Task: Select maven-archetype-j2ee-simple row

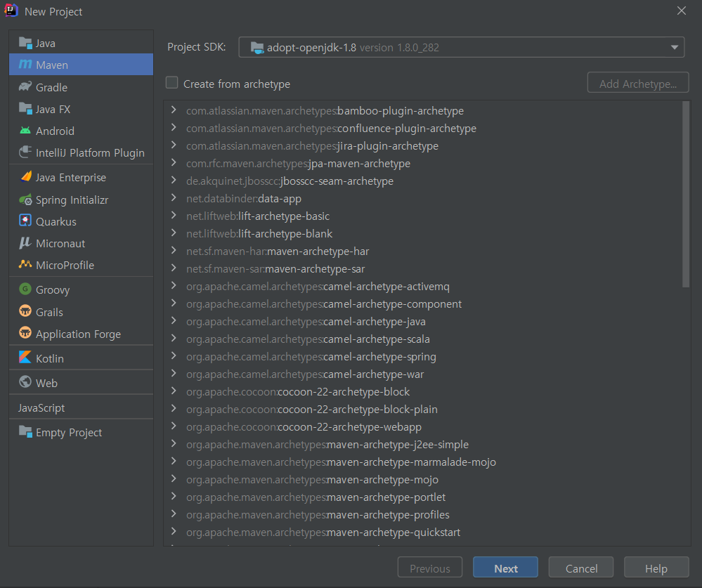Action: point(422,445)
